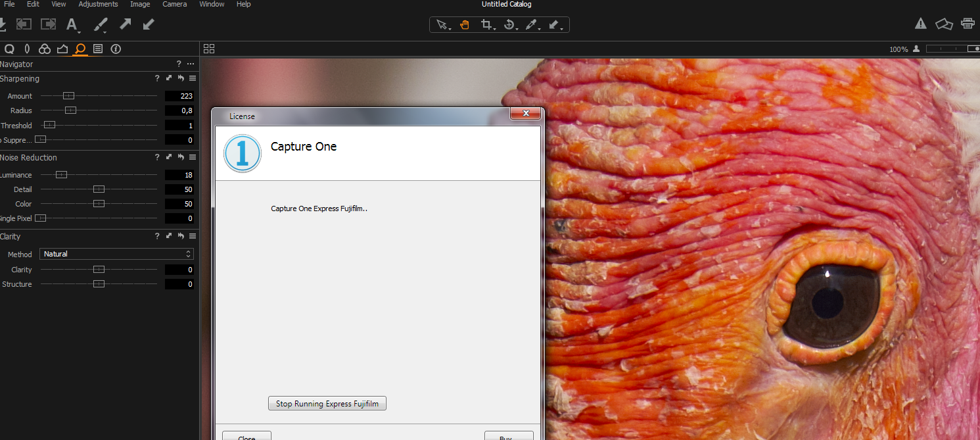This screenshot has width=980, height=440.
Task: Open the Adjustments menu
Action: click(98, 4)
